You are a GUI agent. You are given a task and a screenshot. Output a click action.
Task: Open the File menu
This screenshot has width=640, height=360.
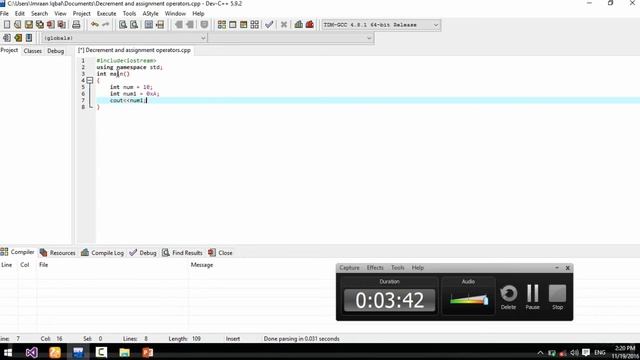pyautogui.click(x=4, y=13)
